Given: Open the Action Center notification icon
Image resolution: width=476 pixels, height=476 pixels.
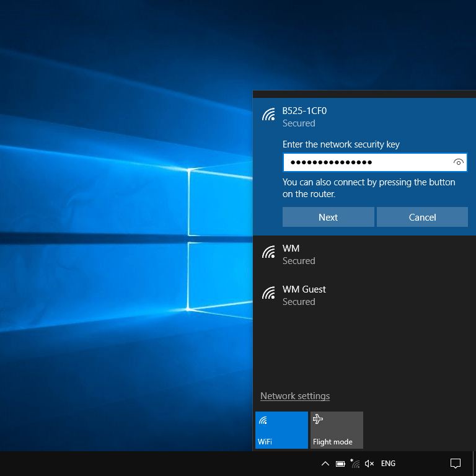Looking at the screenshot, I should click(x=456, y=464).
